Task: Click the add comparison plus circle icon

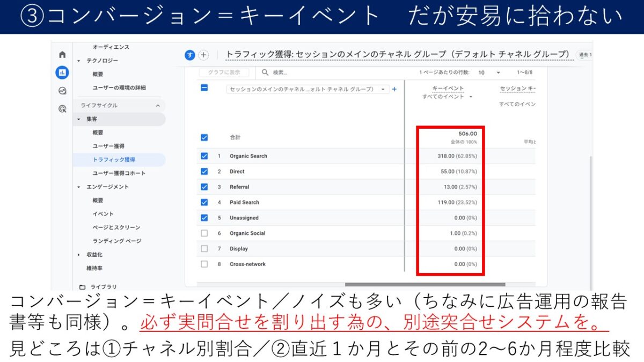Action: pyautogui.click(x=203, y=55)
